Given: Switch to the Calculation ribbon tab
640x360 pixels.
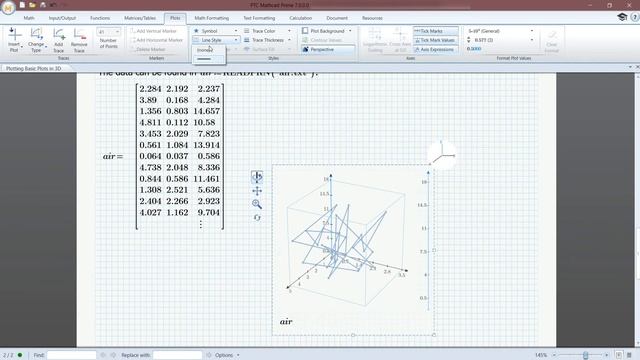Looking at the screenshot, I should coord(301,18).
